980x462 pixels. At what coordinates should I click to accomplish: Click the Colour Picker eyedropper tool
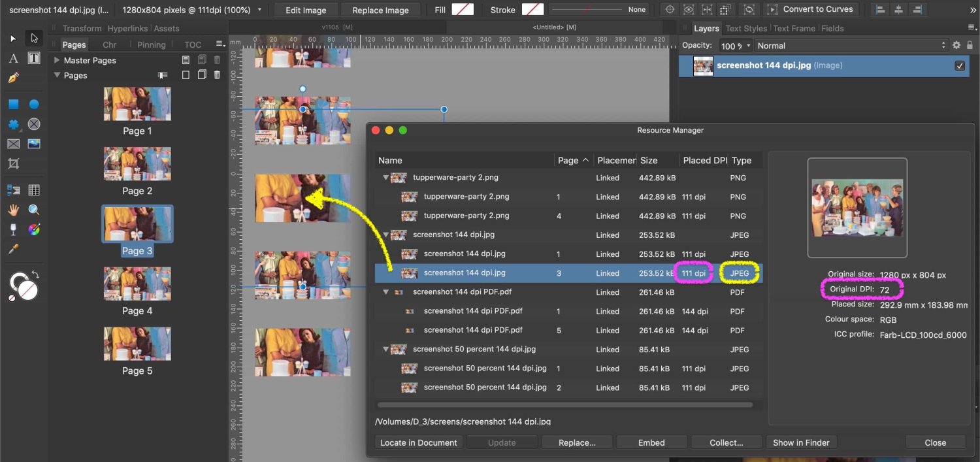13,249
